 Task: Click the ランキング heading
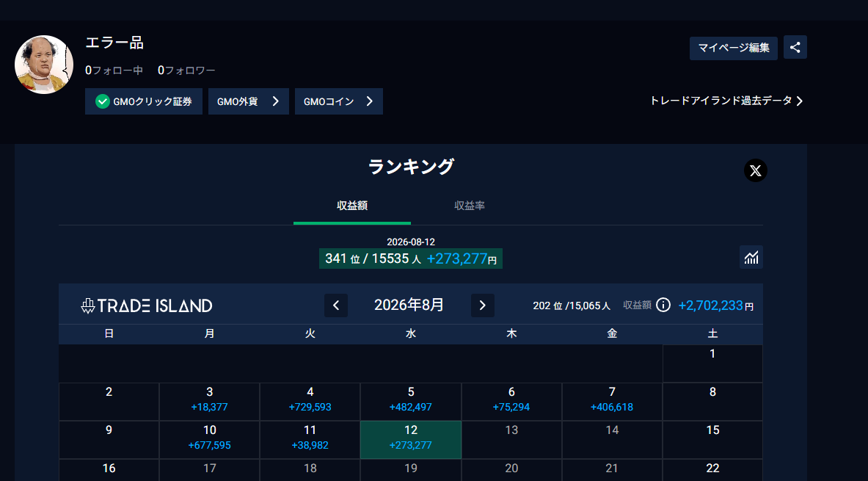[411, 166]
